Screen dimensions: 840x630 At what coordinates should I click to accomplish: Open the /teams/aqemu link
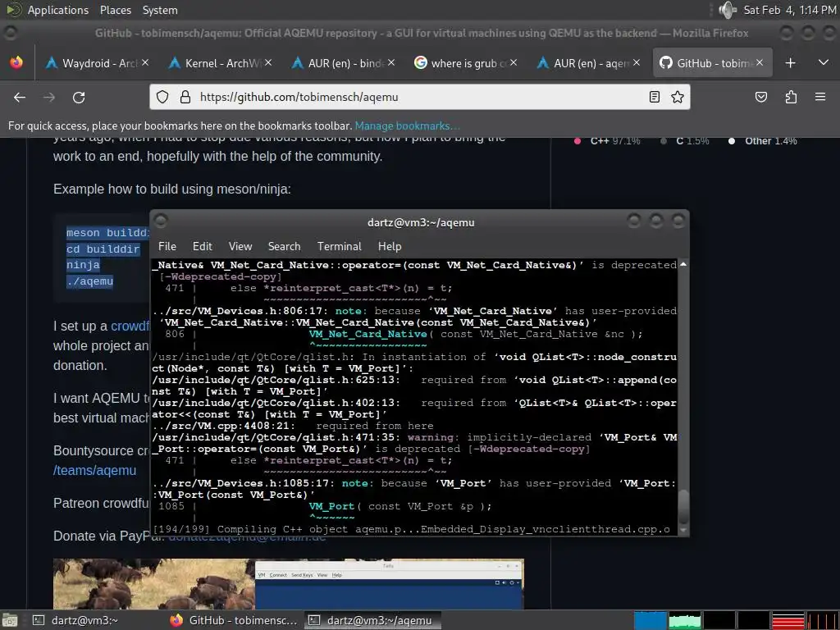coord(95,470)
